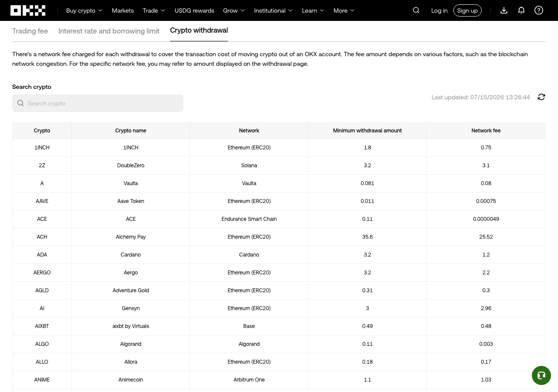Expand the Learn dropdown menu
This screenshot has width=558, height=392.
click(313, 10)
